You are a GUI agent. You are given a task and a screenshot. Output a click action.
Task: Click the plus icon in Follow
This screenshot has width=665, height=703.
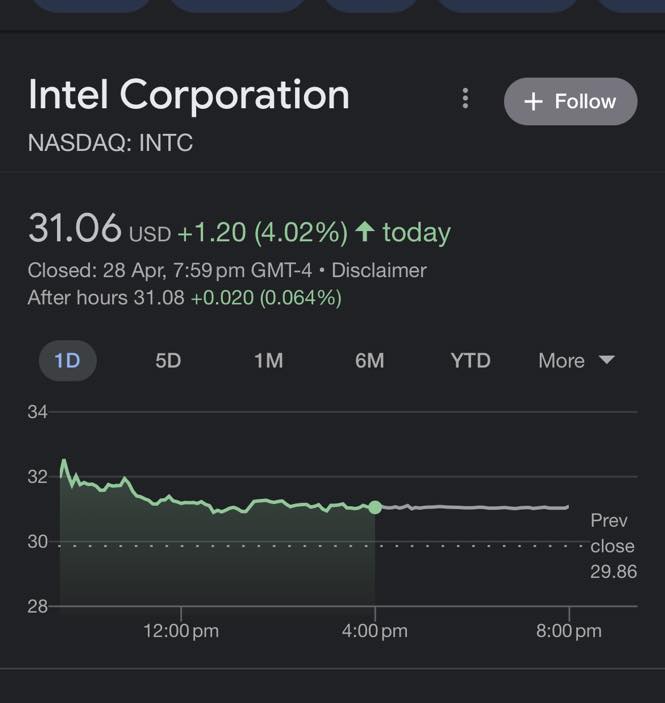[x=533, y=102]
